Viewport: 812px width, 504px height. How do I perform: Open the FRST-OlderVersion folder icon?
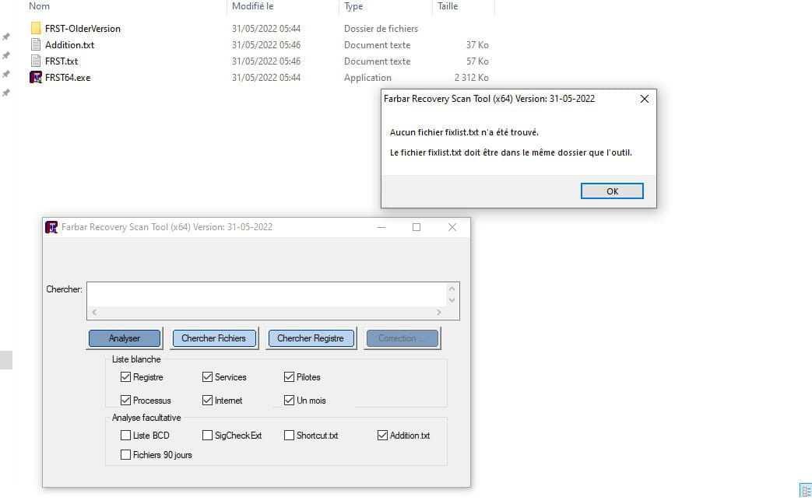36,28
